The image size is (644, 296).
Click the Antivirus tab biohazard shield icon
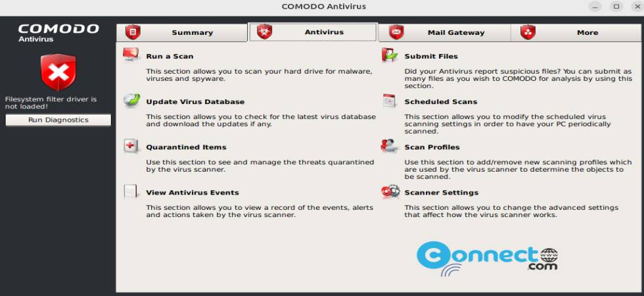(x=264, y=32)
